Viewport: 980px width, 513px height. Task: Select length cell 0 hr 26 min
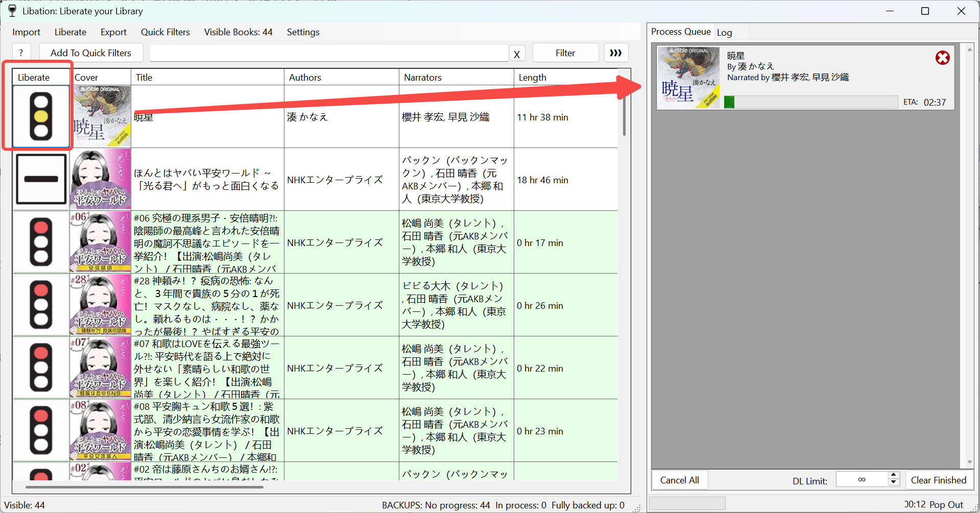click(566, 305)
